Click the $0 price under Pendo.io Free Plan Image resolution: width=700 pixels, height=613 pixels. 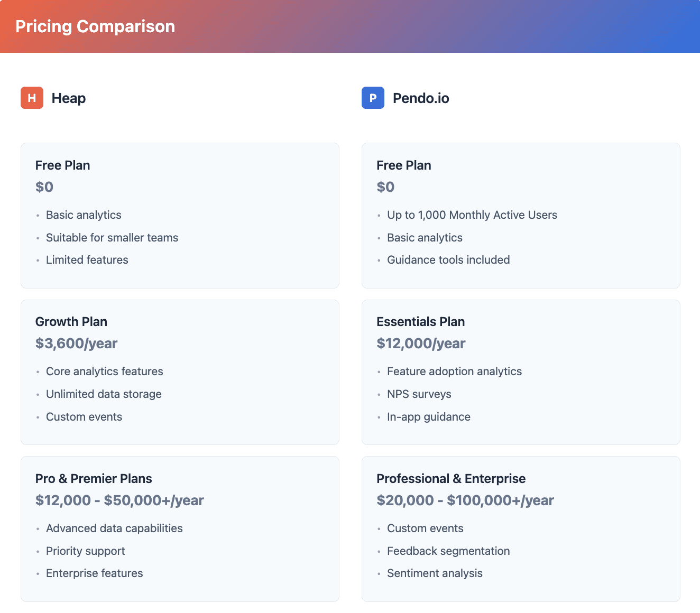tap(385, 187)
